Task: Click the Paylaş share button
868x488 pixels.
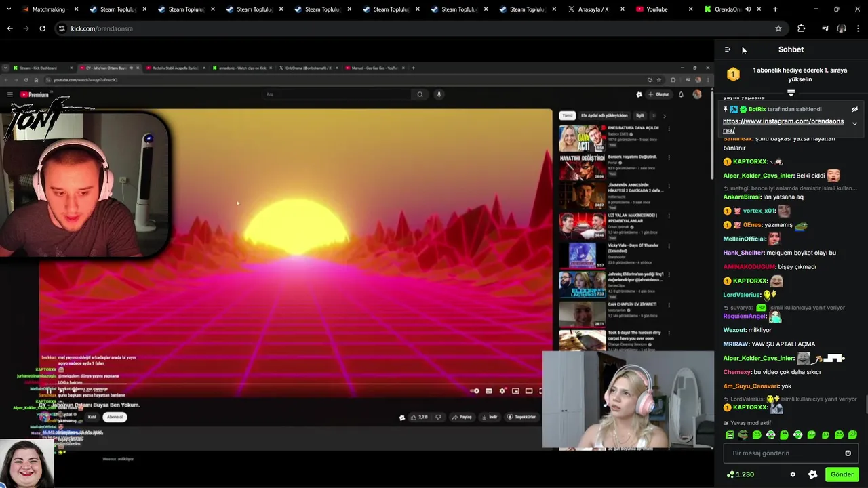Action: 462,417
